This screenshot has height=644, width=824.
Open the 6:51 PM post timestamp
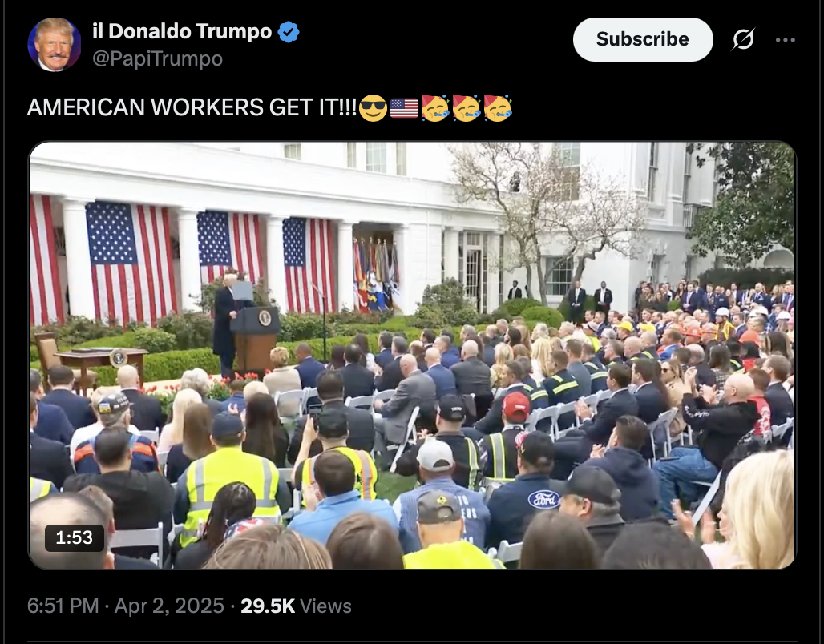pos(63,606)
